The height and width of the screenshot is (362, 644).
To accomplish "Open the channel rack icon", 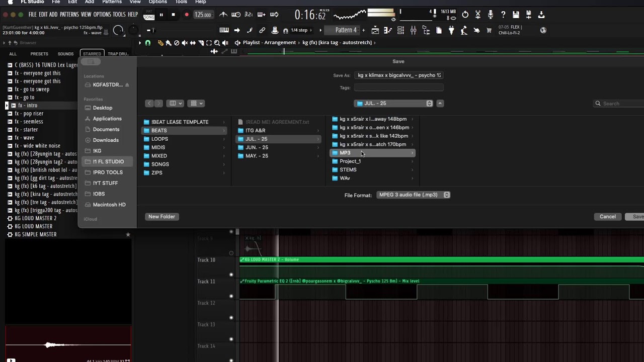I will (400, 30).
